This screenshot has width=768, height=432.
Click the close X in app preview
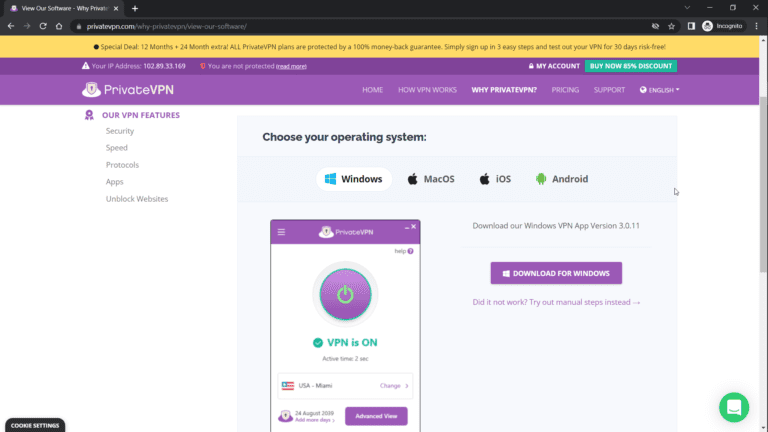click(x=414, y=226)
